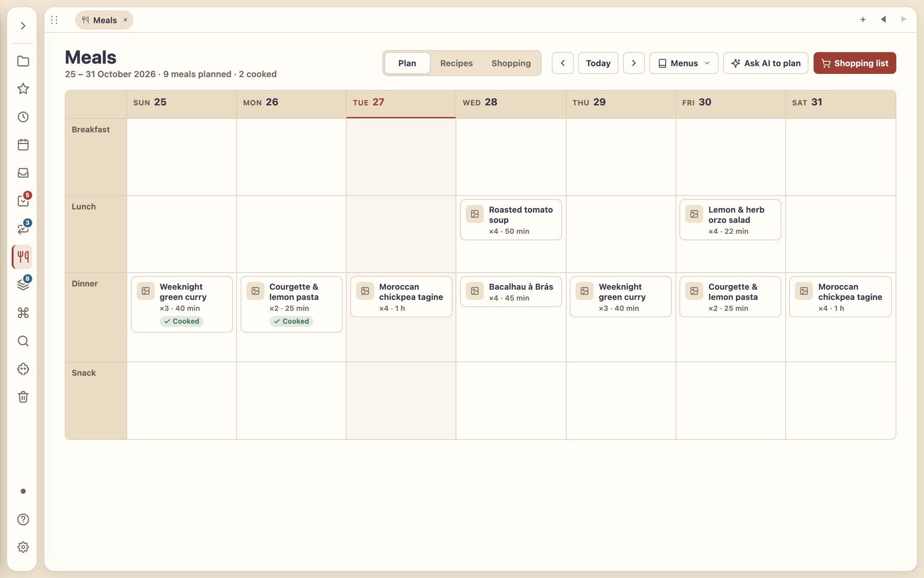Go back with the left triangle arrow

click(x=883, y=20)
